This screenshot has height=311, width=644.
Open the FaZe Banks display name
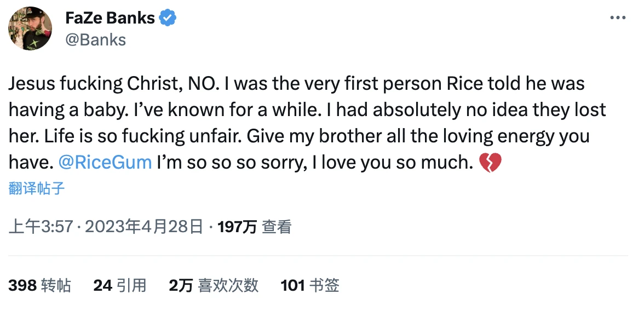tap(110, 18)
